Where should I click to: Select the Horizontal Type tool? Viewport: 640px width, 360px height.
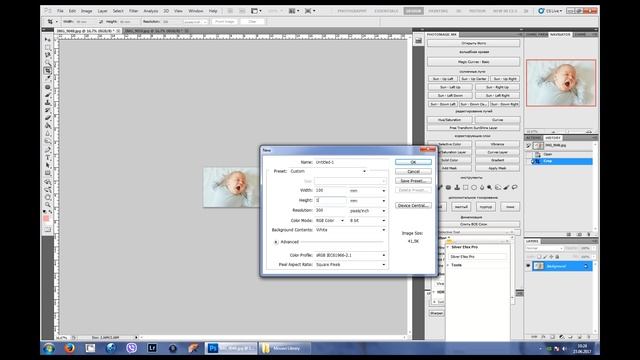point(48,158)
